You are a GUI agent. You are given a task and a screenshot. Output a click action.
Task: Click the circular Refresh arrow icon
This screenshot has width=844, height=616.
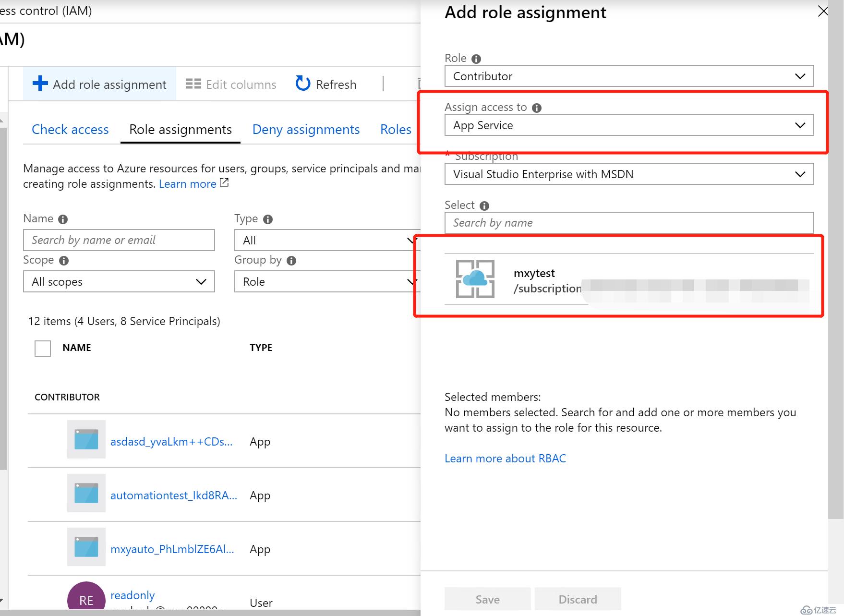303,84
